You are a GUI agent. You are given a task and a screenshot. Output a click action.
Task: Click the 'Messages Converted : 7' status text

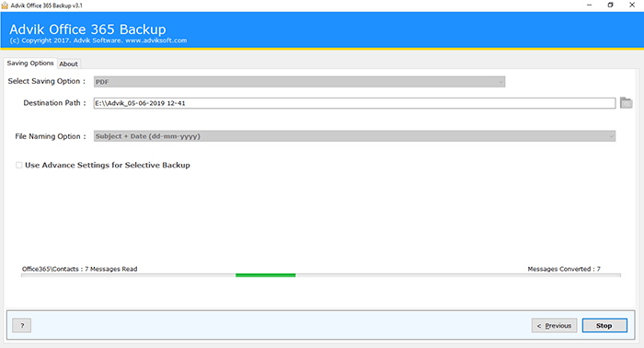(x=564, y=269)
